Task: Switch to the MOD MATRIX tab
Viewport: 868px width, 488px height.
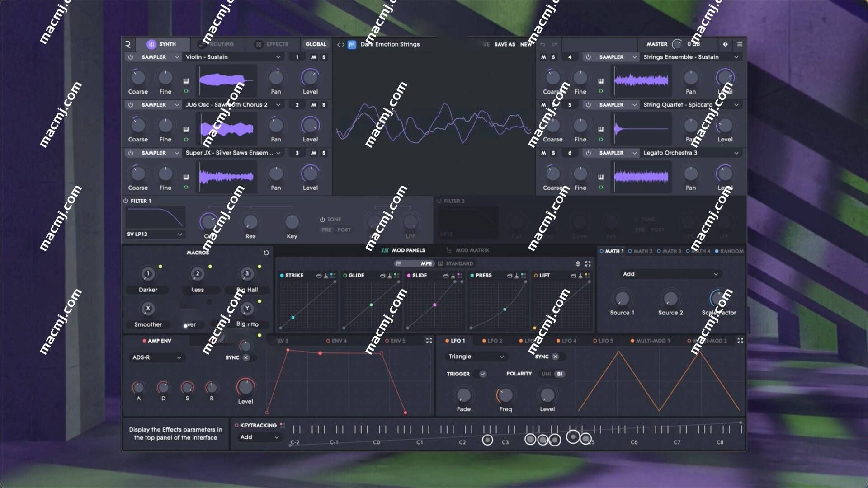Action: tap(468, 250)
